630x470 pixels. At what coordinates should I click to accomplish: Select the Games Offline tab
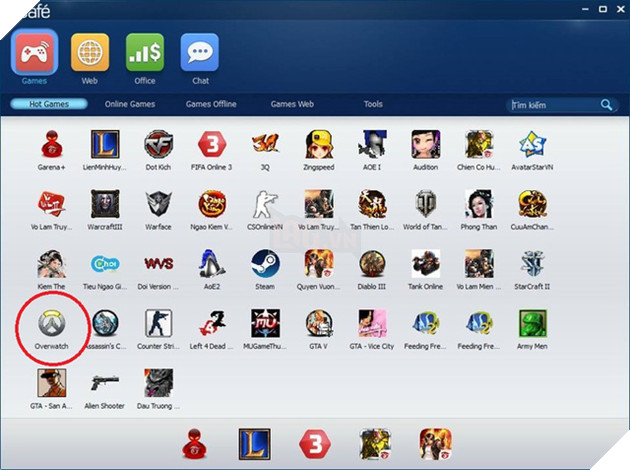point(211,104)
